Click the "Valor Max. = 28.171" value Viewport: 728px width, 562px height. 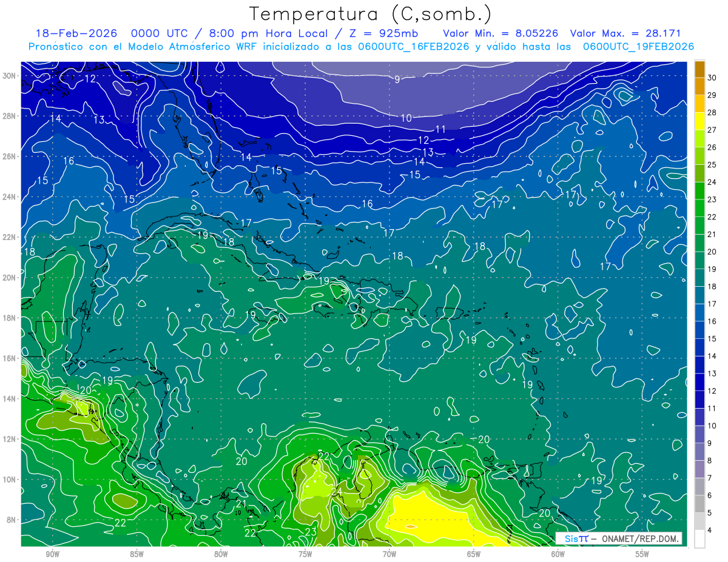pos(625,33)
